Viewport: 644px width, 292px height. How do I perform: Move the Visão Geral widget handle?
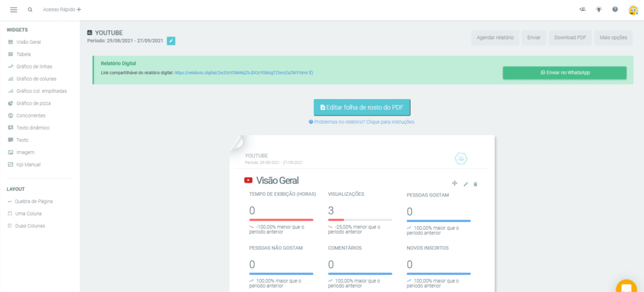[x=455, y=183]
